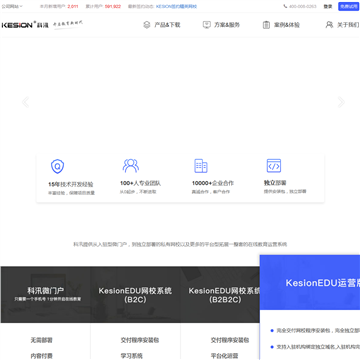Click the cumulative users count 591,922
Viewport: 360px width, 360px height.
coord(113,6)
